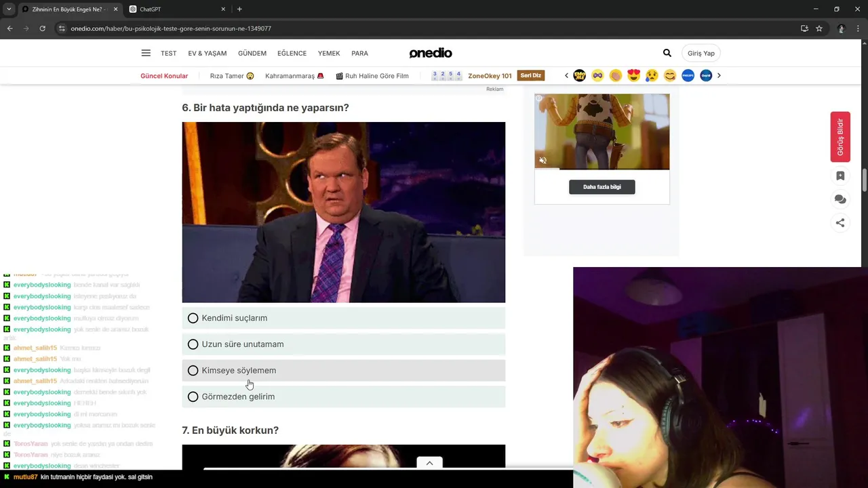Open Ruh Haline Göre Film link
The image size is (868, 488).
(x=372, y=76)
